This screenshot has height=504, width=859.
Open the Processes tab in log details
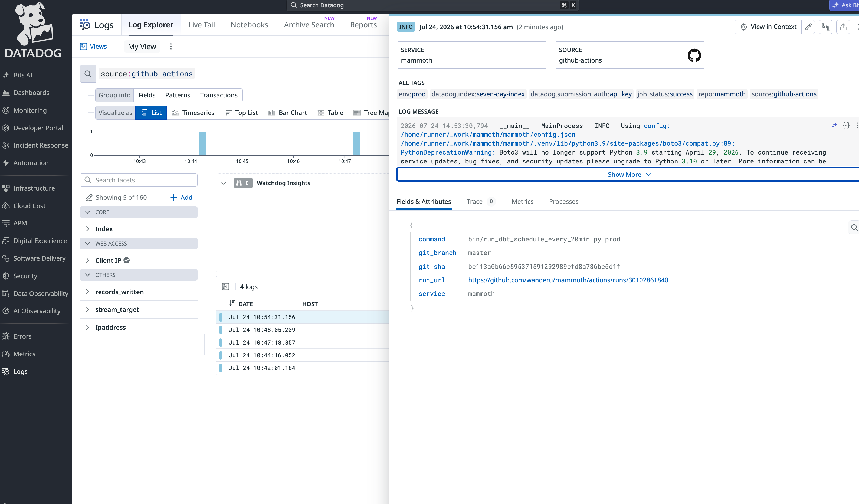(563, 202)
